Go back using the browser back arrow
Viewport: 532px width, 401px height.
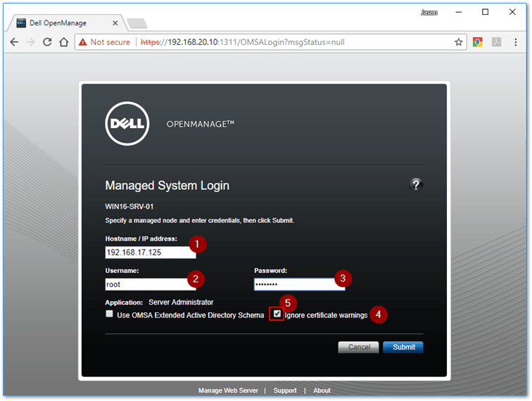point(14,42)
